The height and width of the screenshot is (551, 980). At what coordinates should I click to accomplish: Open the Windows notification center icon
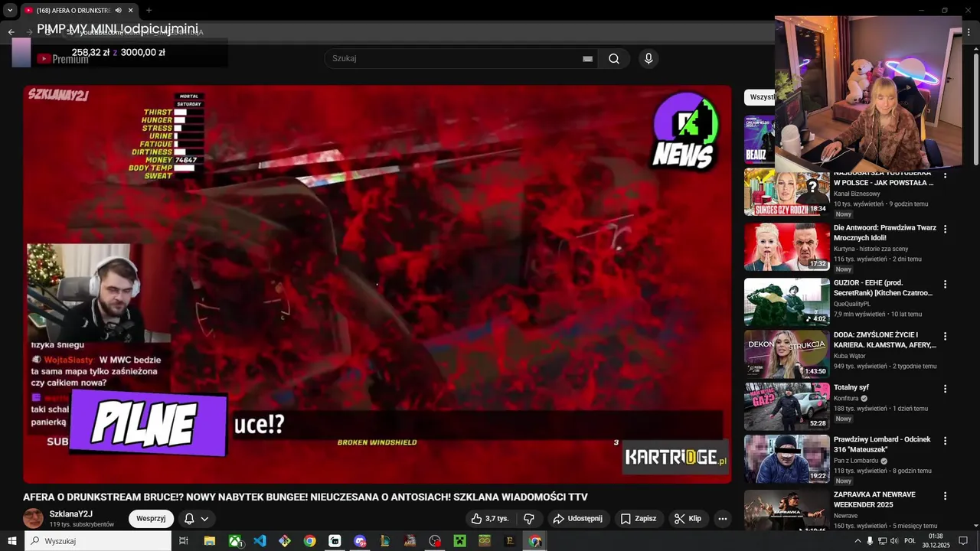[x=963, y=541]
